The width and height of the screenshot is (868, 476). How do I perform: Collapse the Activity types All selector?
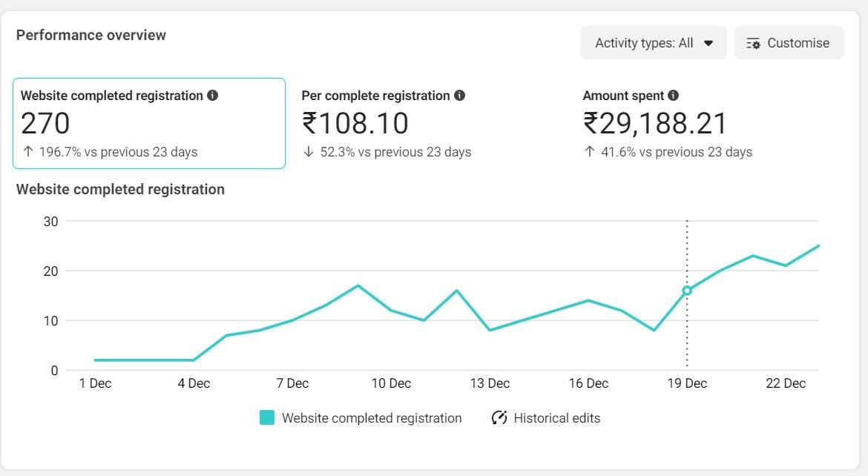pyautogui.click(x=653, y=42)
